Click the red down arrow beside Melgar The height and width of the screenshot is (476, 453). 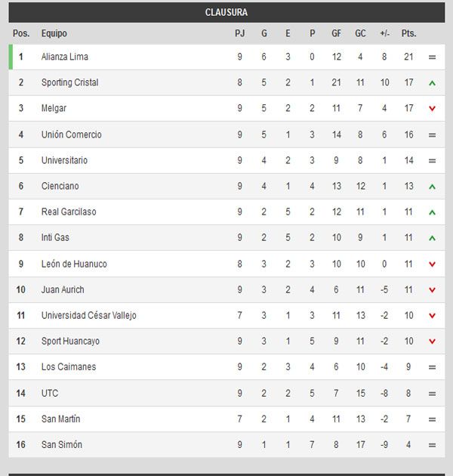(x=432, y=109)
